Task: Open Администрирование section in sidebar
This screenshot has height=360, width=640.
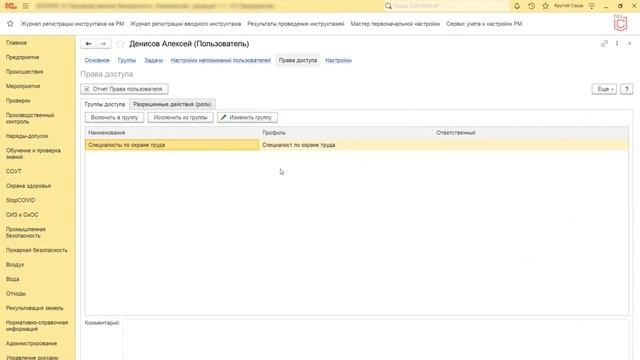Action: coord(31,344)
